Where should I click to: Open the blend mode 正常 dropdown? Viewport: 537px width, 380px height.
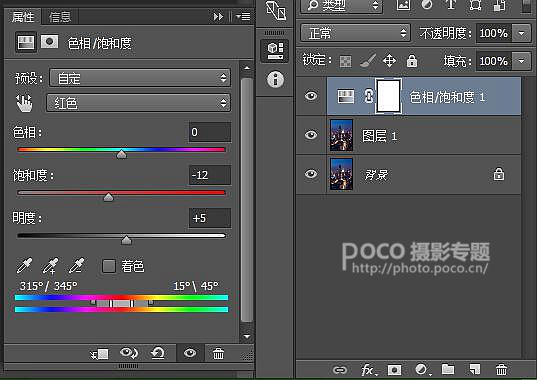tap(355, 33)
